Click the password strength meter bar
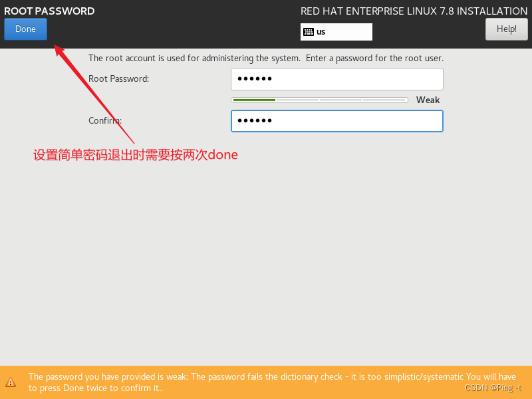The width and height of the screenshot is (532, 399). [x=319, y=100]
